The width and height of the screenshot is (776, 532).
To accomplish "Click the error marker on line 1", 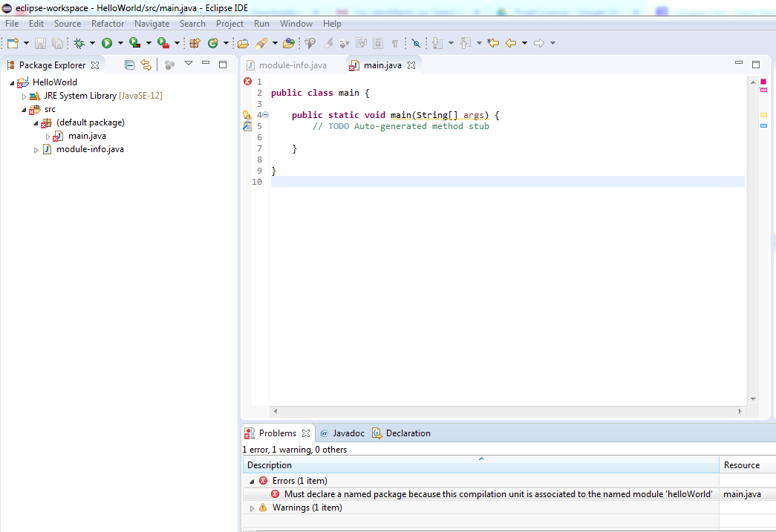I will point(247,81).
